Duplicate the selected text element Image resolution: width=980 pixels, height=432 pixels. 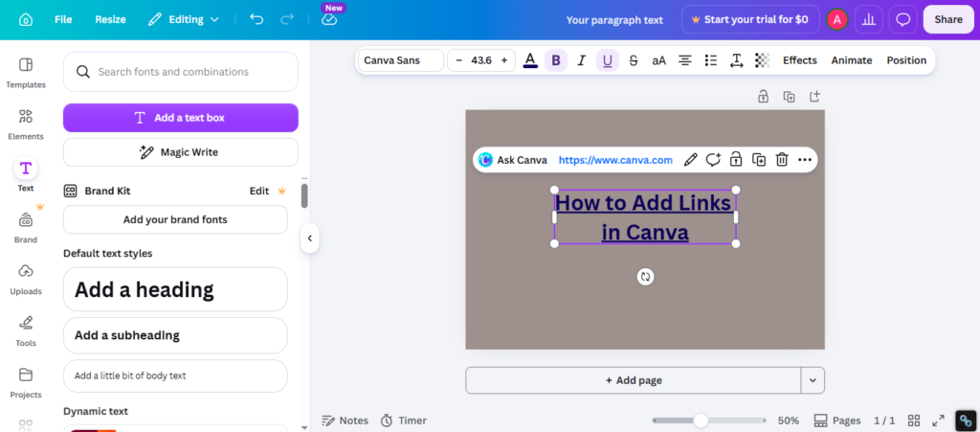pyautogui.click(x=759, y=160)
